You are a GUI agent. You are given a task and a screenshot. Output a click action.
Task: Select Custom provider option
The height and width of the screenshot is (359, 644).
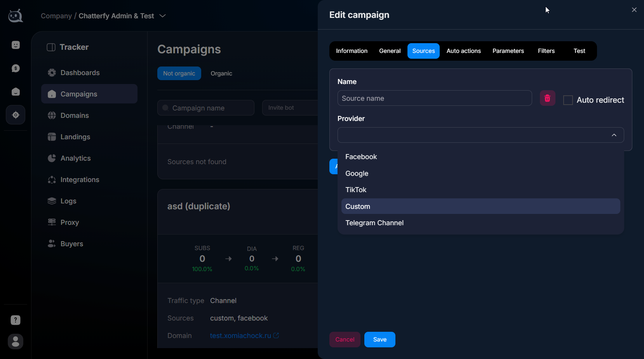(x=480, y=207)
